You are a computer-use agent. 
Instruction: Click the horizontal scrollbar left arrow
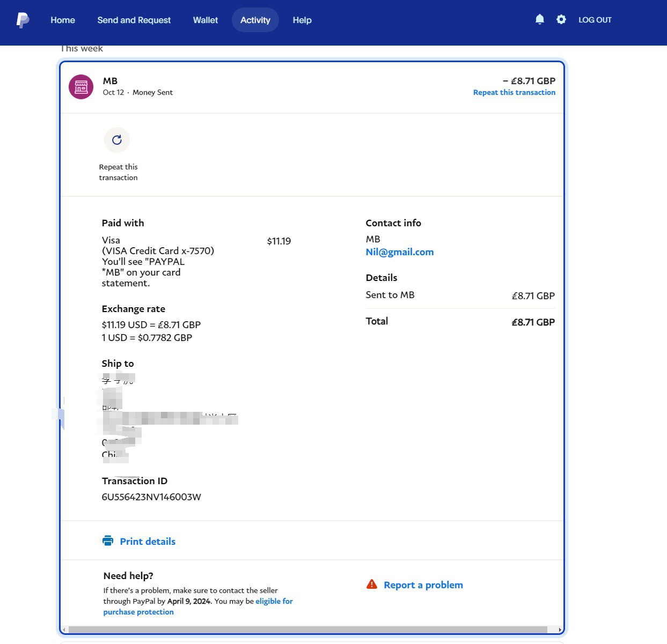point(64,630)
